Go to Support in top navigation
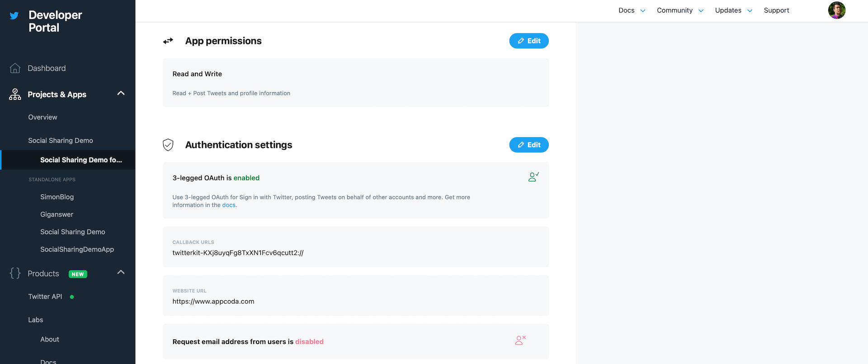The width and height of the screenshot is (868, 364). [776, 10]
